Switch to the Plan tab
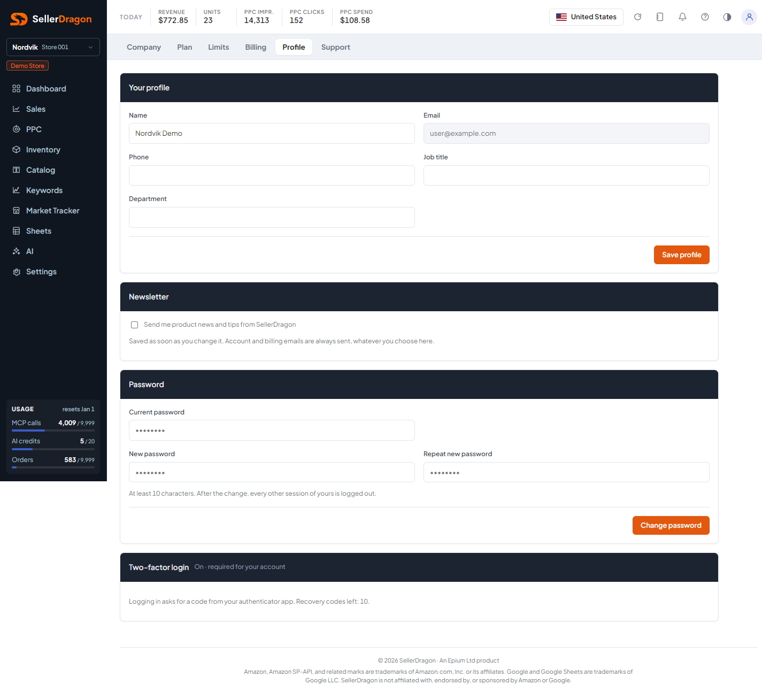This screenshot has width=762, height=700. 184,47
